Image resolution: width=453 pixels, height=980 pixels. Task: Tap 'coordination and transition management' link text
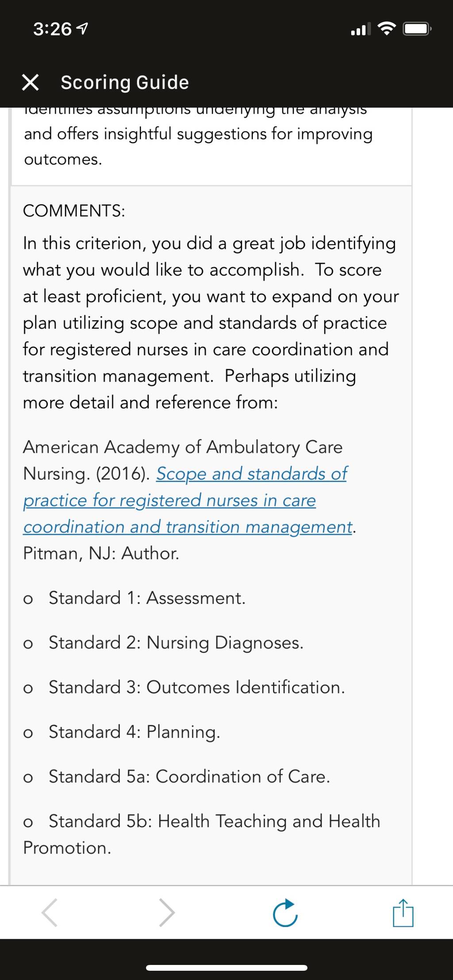188,527
